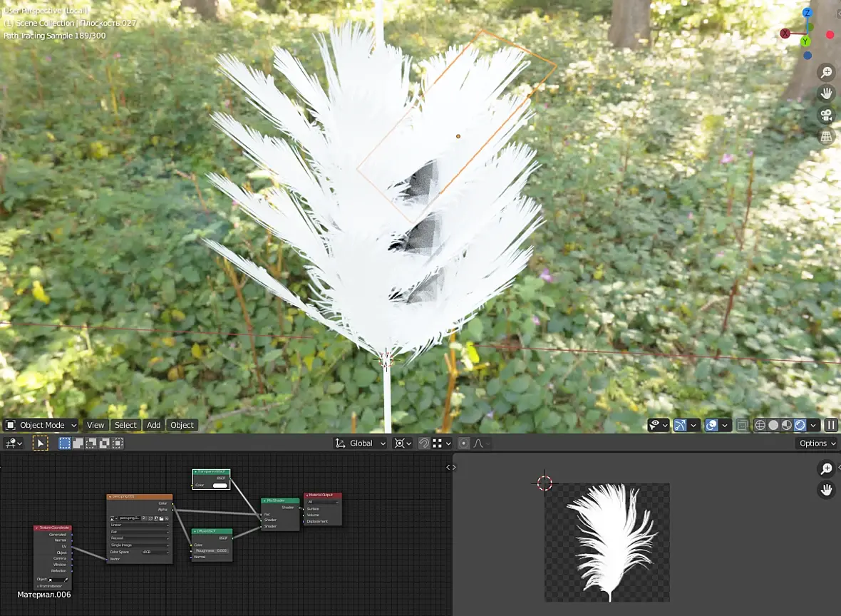Open the Select menu
Viewport: 841px width, 616px height.
(x=125, y=425)
